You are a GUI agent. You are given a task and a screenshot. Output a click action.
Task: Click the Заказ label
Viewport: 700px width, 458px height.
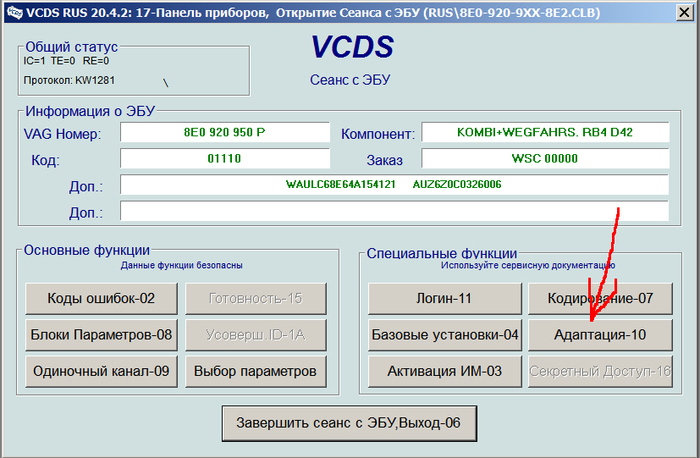point(384,160)
